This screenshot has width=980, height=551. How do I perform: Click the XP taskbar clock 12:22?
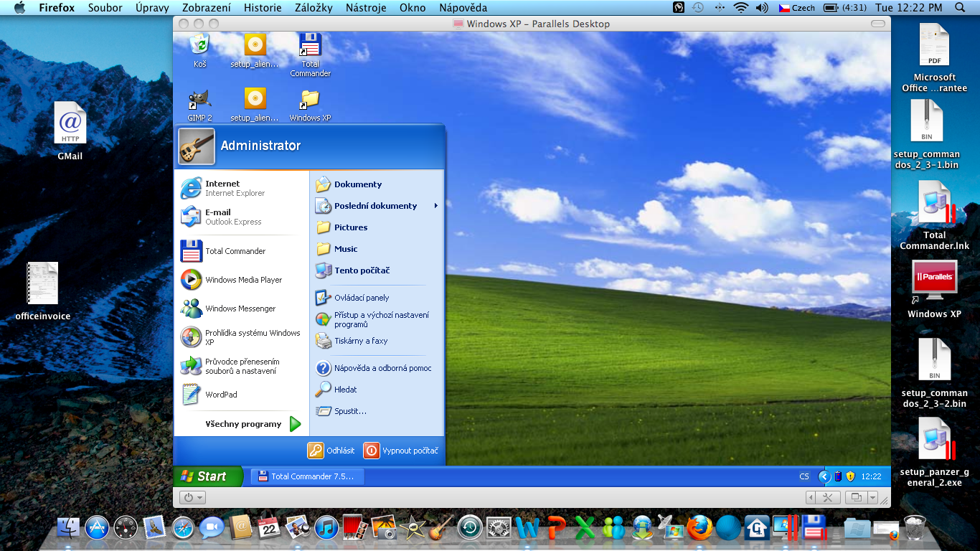(871, 476)
